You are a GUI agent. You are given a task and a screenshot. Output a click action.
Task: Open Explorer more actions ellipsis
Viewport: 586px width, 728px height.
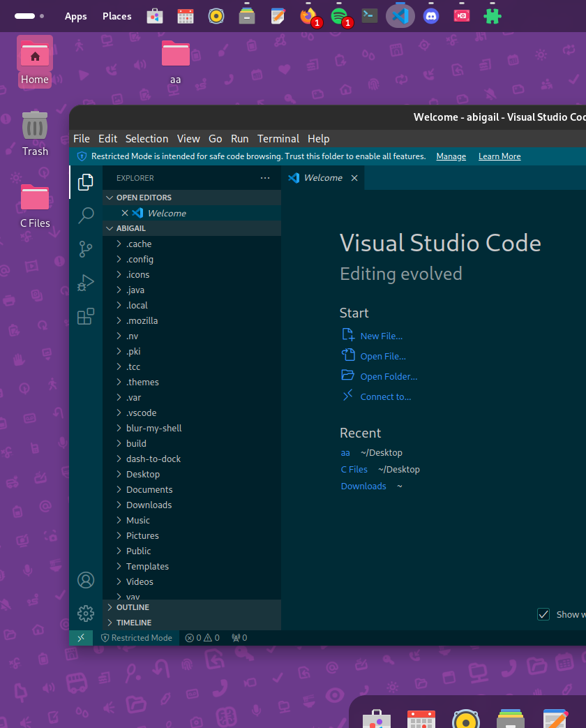(265, 178)
